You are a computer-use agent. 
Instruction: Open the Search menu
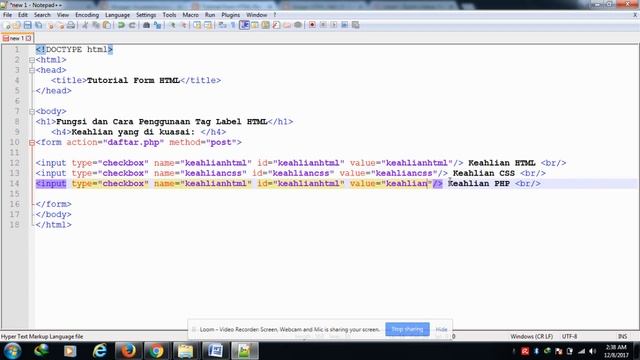pyautogui.click(x=42, y=15)
